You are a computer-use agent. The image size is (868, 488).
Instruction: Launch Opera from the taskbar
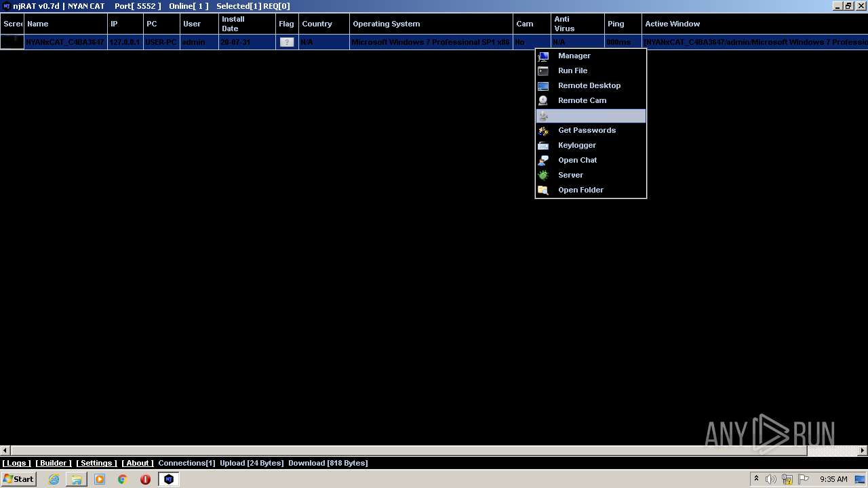(x=145, y=479)
